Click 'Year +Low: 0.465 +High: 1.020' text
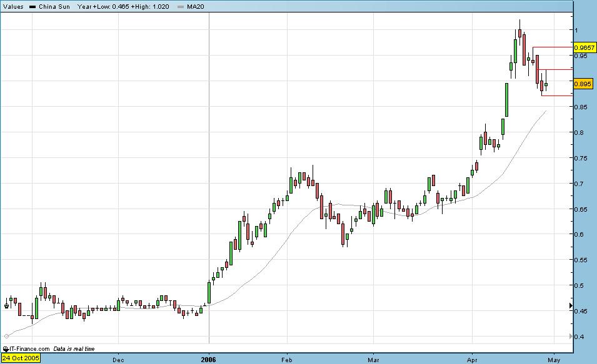 point(123,6)
